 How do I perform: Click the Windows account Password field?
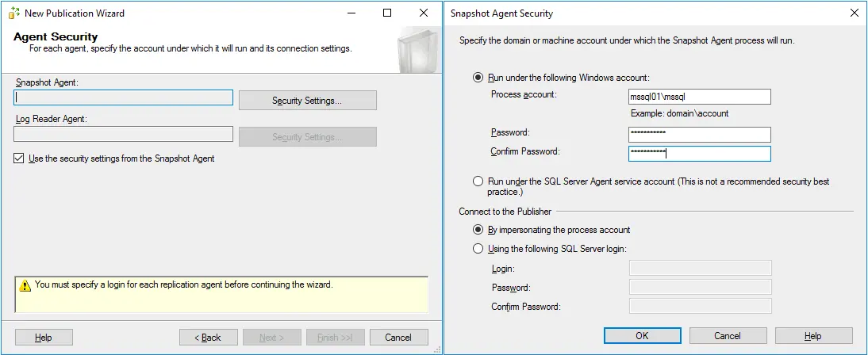(x=700, y=135)
